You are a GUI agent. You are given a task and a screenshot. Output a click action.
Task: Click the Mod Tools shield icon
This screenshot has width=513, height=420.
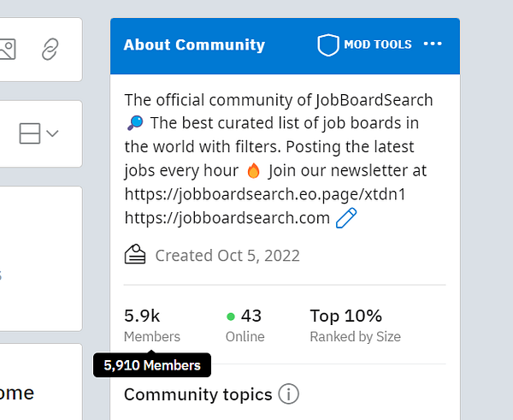coord(327,45)
